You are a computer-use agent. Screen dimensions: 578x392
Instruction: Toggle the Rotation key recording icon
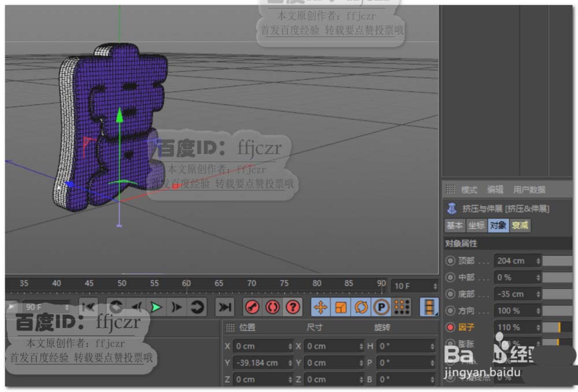click(x=361, y=308)
